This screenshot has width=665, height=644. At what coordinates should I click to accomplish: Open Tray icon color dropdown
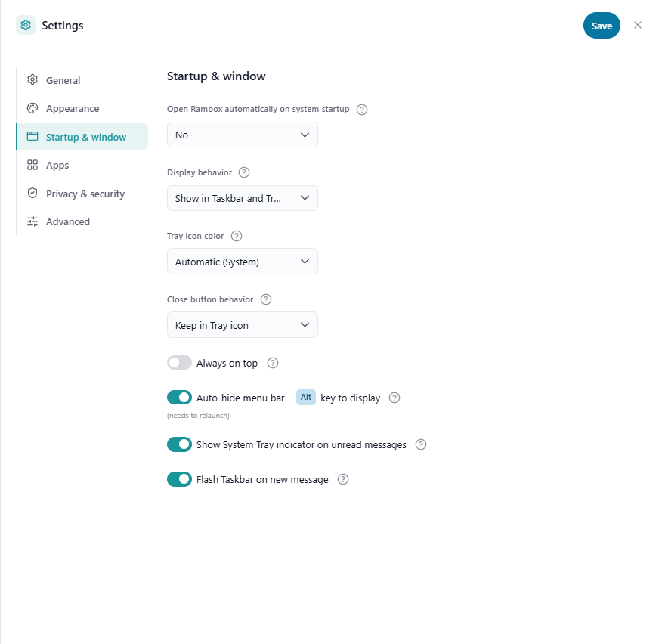(x=243, y=262)
